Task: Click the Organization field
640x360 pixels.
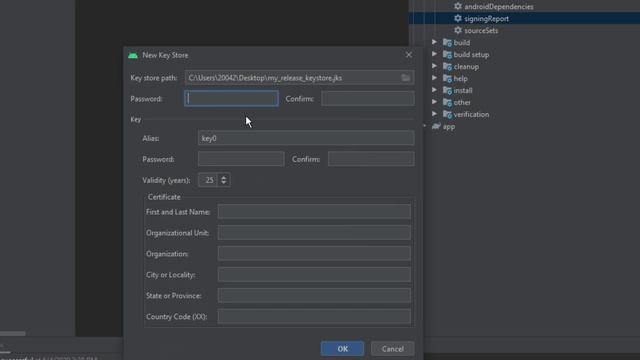Action: [314, 253]
